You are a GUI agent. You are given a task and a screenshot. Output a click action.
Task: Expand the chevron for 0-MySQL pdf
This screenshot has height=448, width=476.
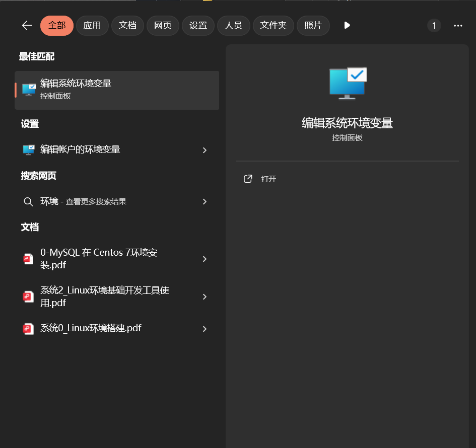tap(205, 259)
